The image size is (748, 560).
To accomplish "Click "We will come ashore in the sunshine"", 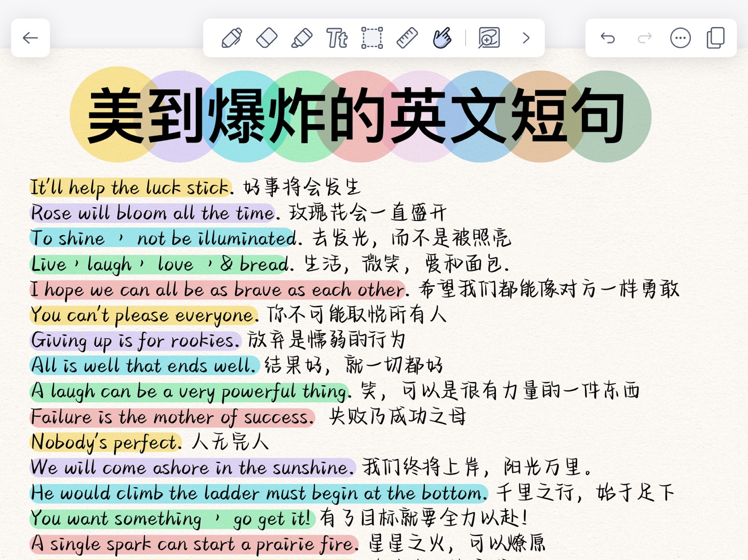I will [x=192, y=467].
